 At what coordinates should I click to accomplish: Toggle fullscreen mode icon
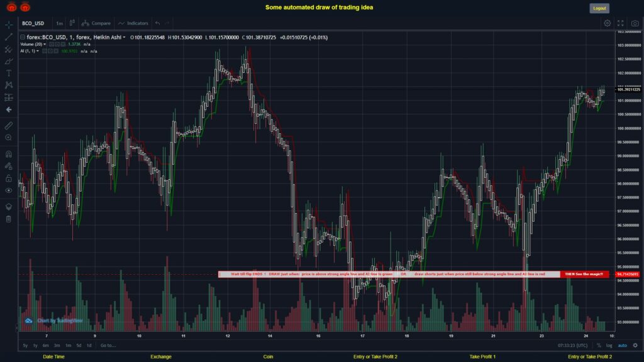pyautogui.click(x=621, y=23)
